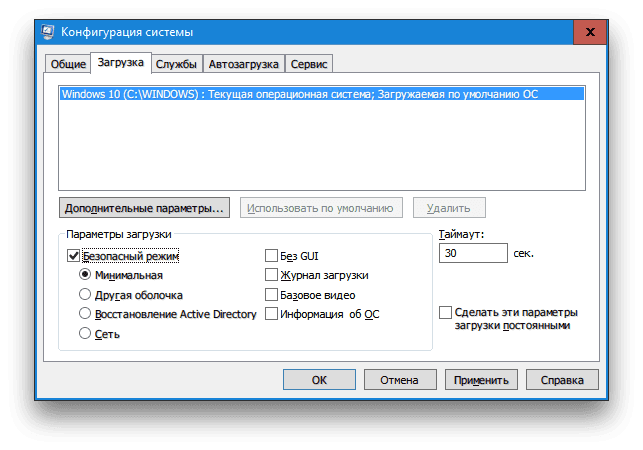Click the Таймаут seconds input field
This screenshot has height=450, width=643.
click(x=473, y=254)
